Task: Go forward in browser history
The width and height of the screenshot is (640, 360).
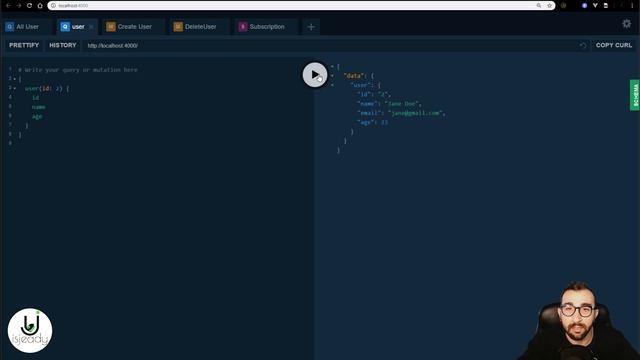Action: (x=19, y=5)
